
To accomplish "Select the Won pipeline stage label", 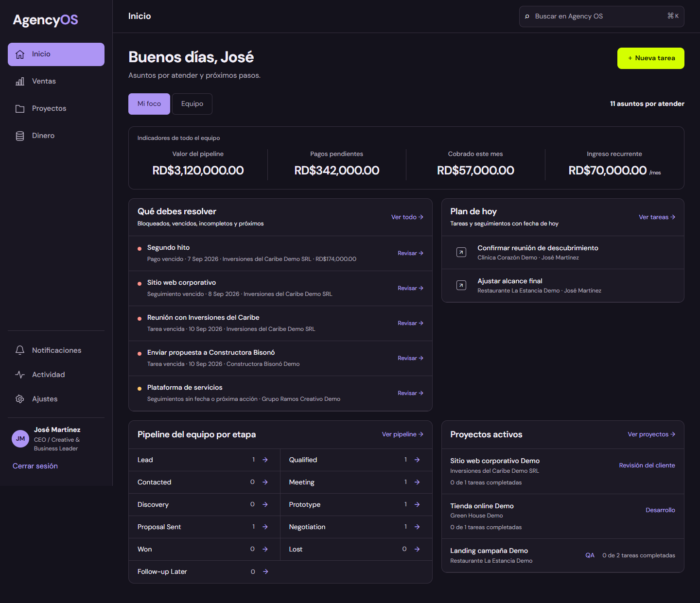I will coord(145,549).
